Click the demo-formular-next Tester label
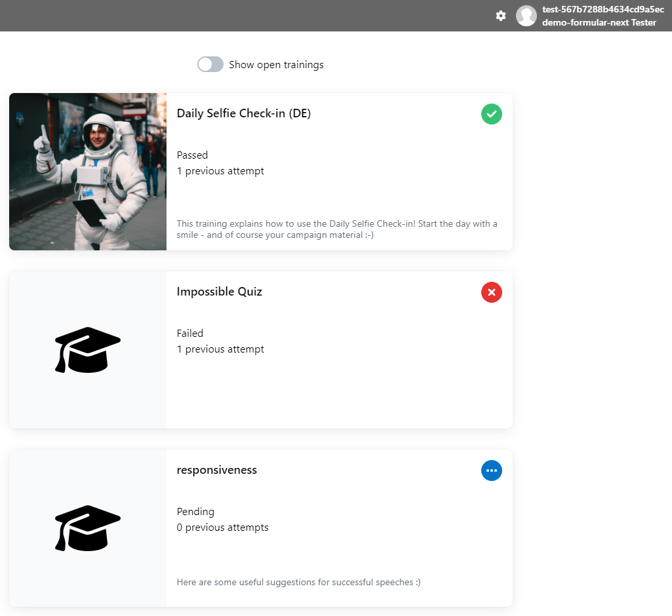This screenshot has height=616, width=672. tap(599, 22)
